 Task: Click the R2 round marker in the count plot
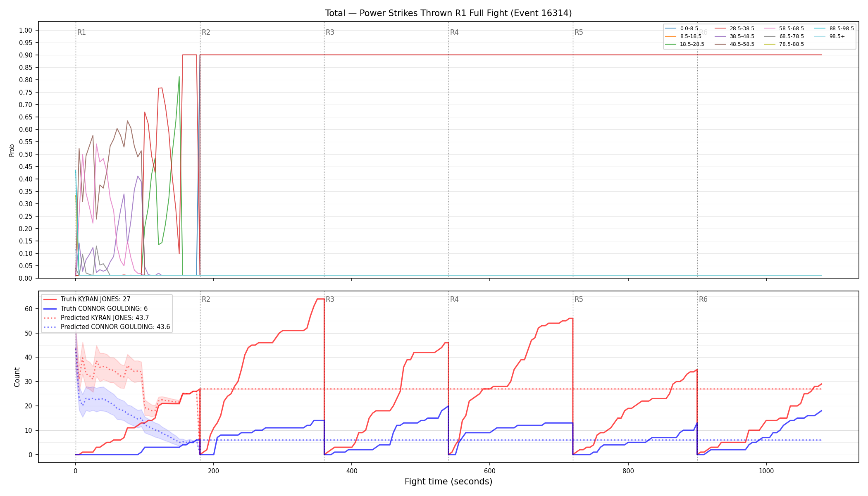(x=206, y=299)
